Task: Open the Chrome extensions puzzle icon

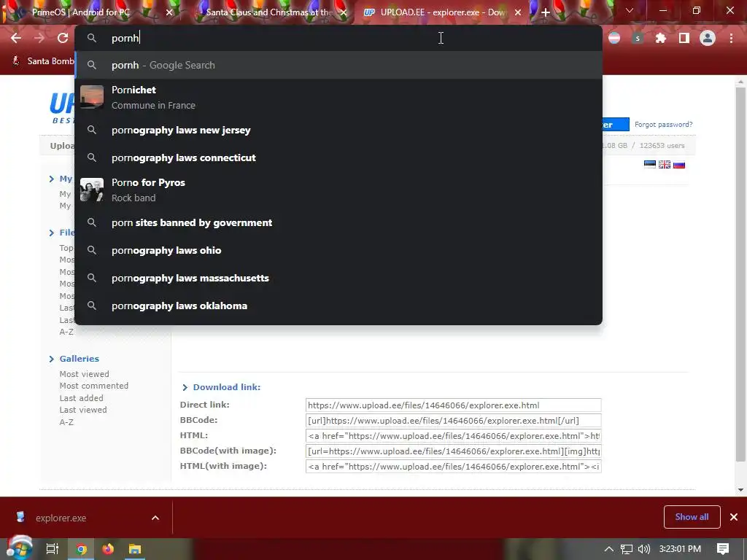Action: pyautogui.click(x=660, y=38)
